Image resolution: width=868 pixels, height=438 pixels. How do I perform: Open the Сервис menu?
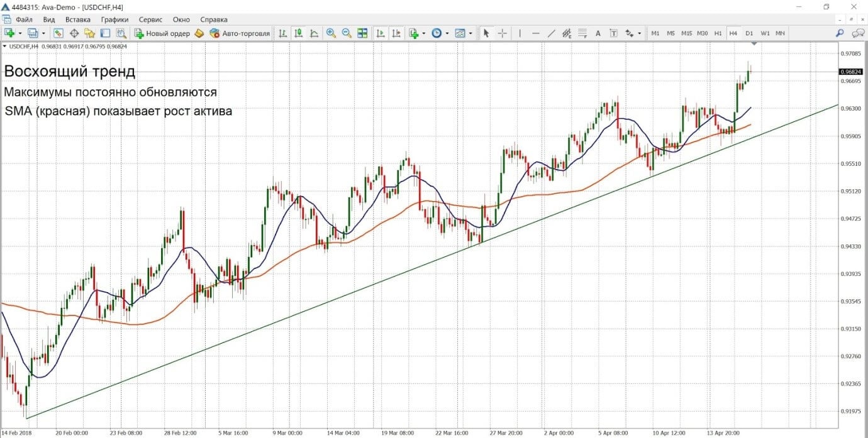[x=150, y=19]
